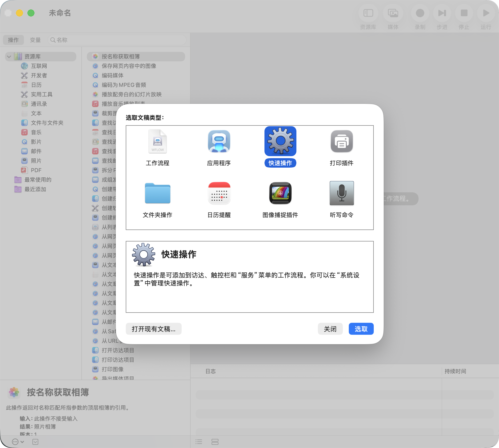Click the 选取 button
The image size is (499, 448).
click(361, 329)
